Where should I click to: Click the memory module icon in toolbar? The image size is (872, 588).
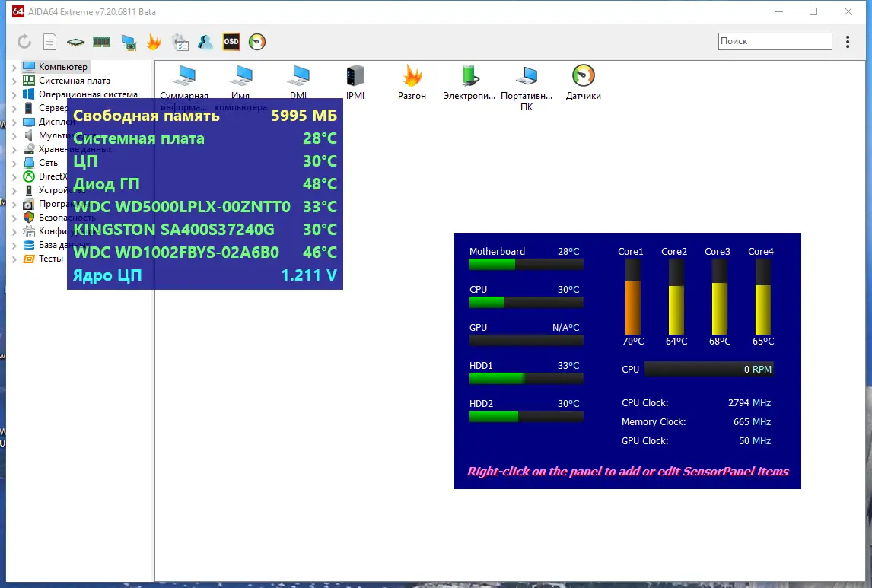click(101, 42)
